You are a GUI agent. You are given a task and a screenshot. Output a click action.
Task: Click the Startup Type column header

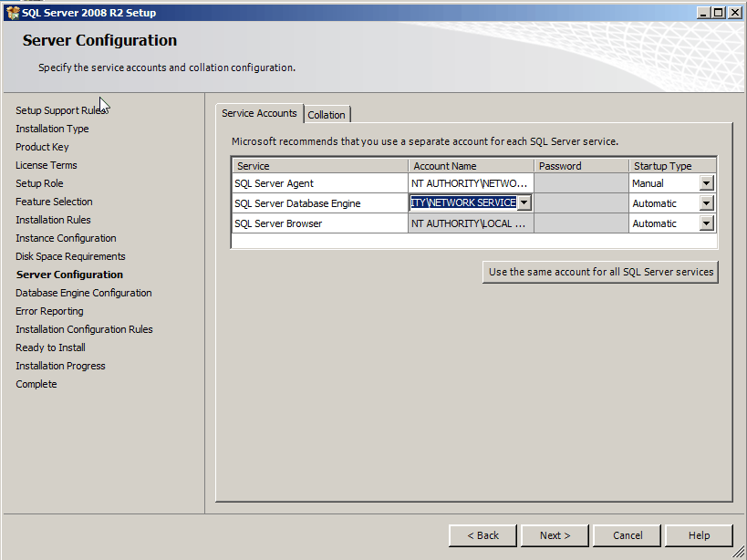click(x=673, y=166)
